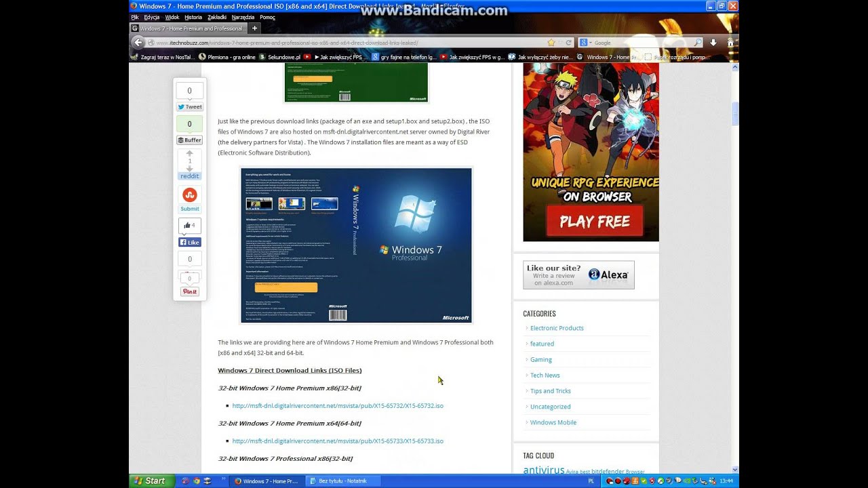Screen dimensions: 868x488
Task: Select the Windows 7 Home Premium browser tab
Action: 189,28
